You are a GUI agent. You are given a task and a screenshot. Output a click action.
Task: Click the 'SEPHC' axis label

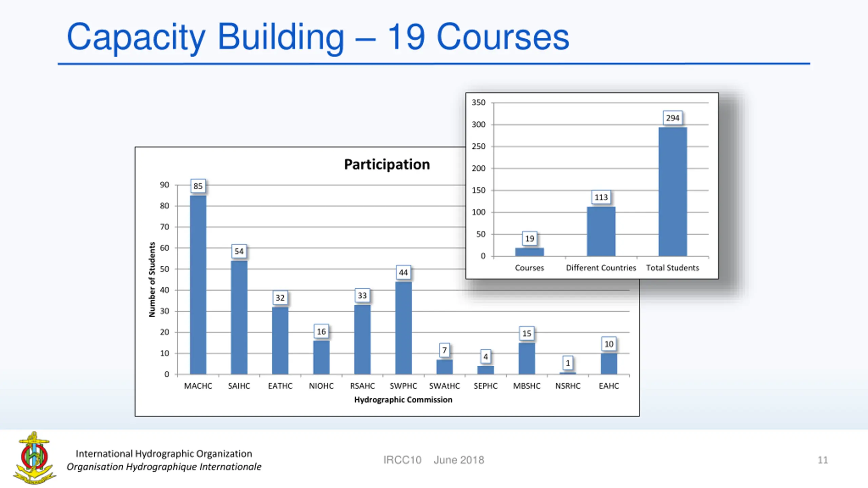486,386
